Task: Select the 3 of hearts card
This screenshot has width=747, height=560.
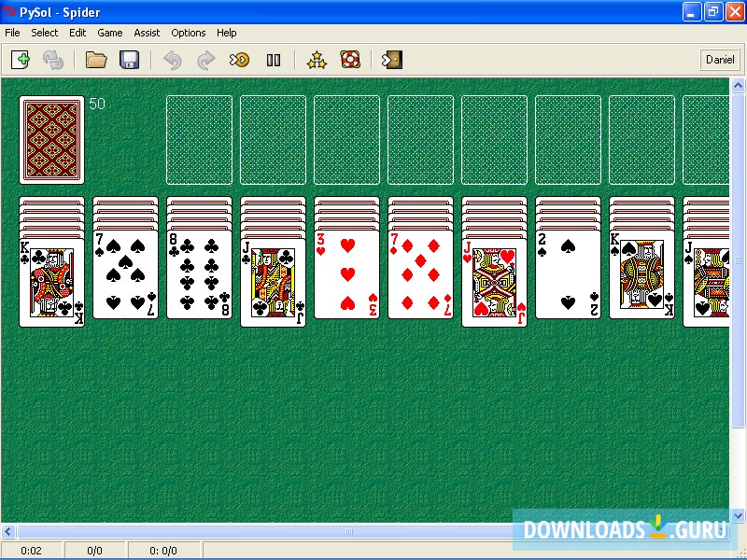Action: point(346,274)
